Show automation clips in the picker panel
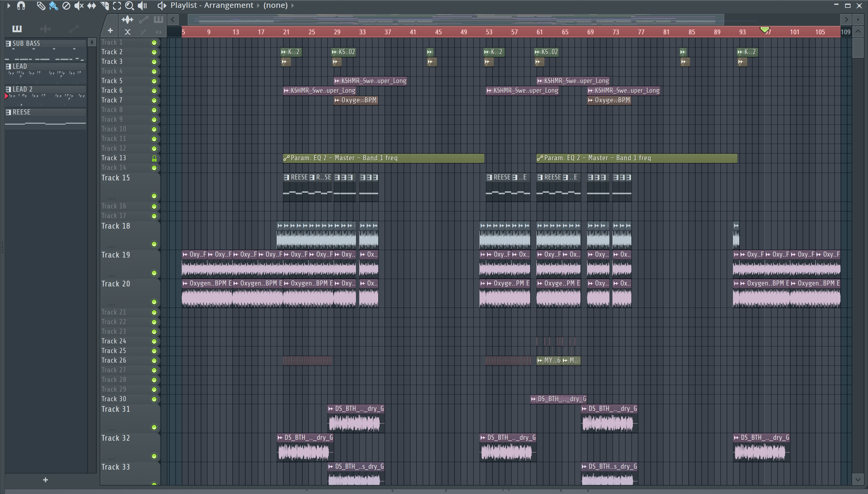This screenshot has height=494, width=868. pyautogui.click(x=74, y=29)
